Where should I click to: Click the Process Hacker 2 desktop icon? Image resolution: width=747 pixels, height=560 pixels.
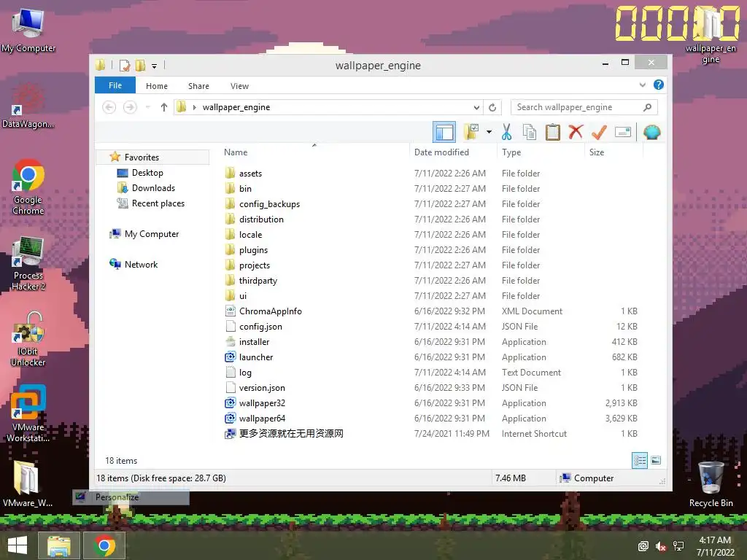[28, 262]
